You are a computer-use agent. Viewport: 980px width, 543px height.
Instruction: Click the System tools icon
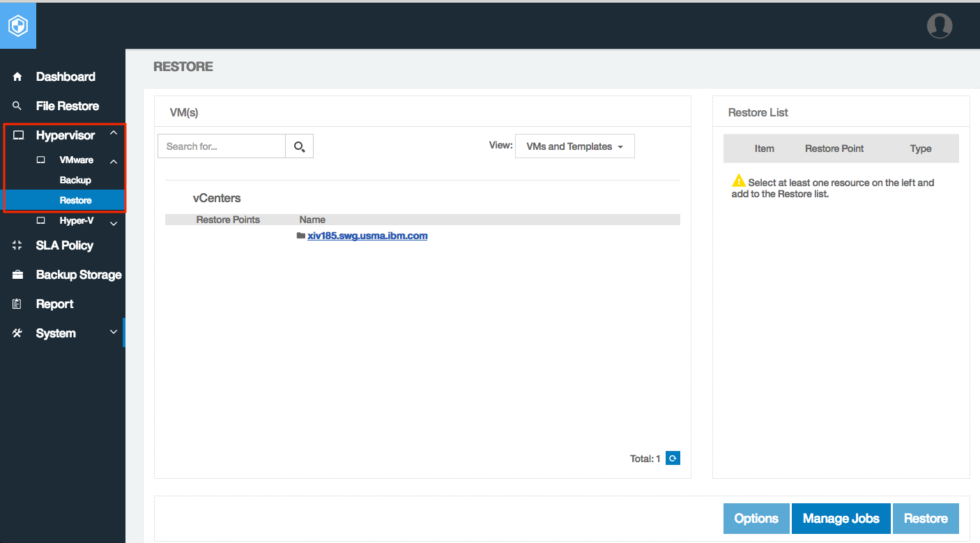point(17,333)
